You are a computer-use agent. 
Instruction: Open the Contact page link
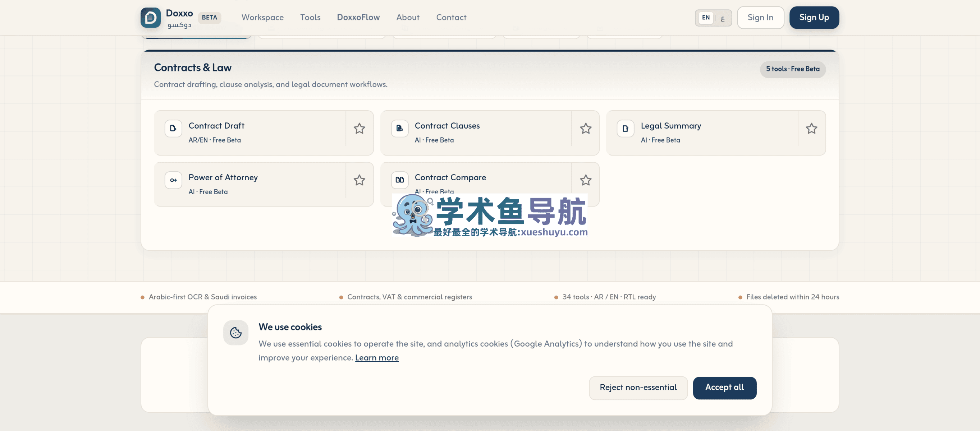[x=451, y=18]
